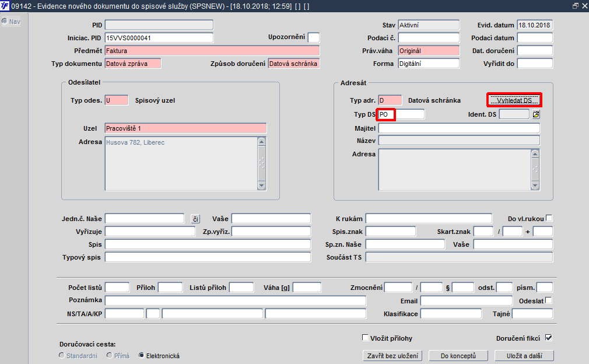Uncheck the Doručení fikcí checkbox

[x=548, y=338]
